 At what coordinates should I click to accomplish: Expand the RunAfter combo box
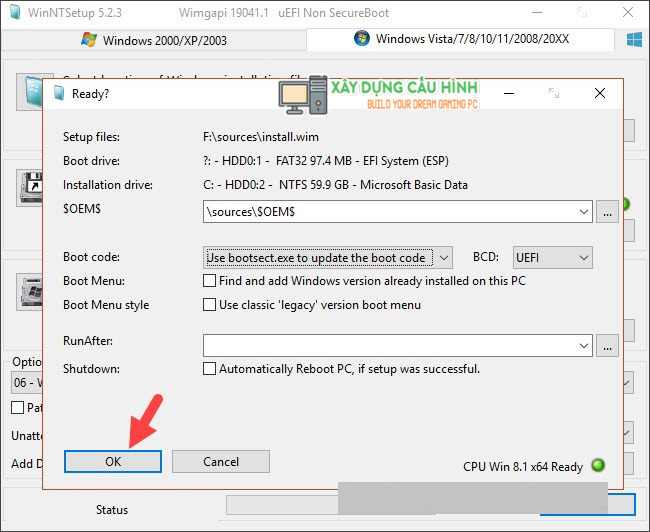coord(584,345)
